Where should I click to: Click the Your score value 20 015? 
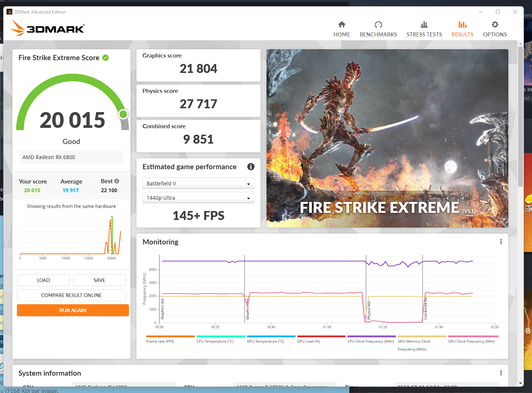(x=32, y=190)
